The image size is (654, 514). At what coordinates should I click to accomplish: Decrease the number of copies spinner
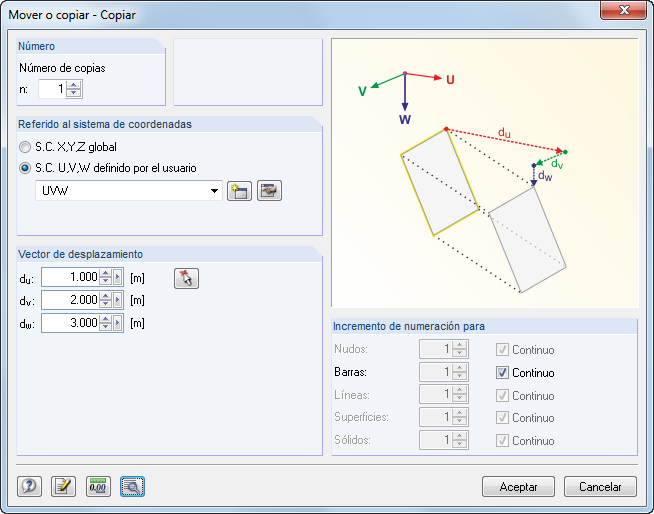(74, 93)
